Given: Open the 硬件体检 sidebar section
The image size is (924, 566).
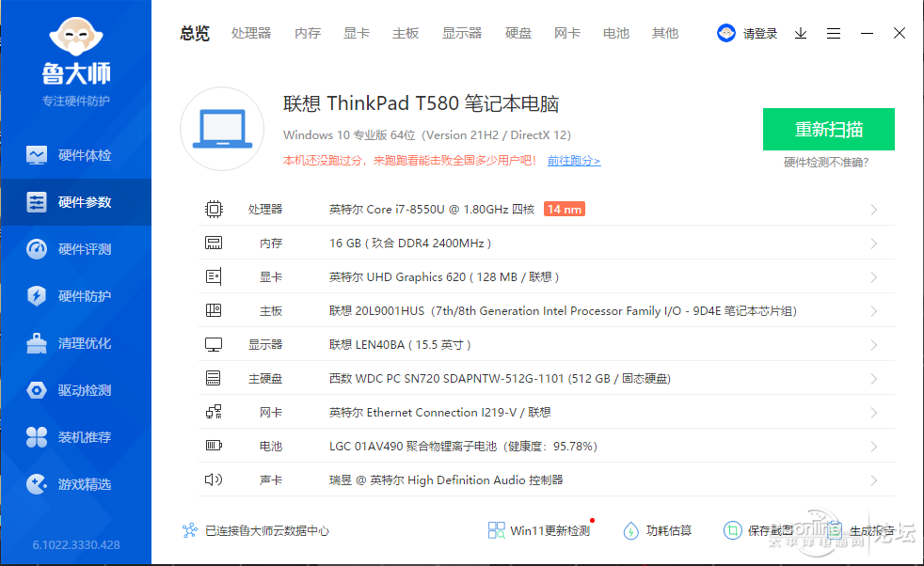Looking at the screenshot, I should (76, 155).
